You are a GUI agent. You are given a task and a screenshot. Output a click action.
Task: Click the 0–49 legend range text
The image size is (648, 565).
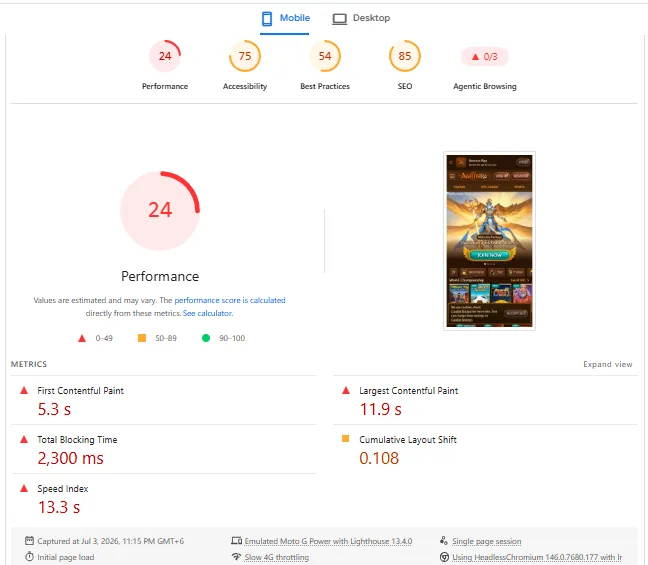click(x=104, y=338)
